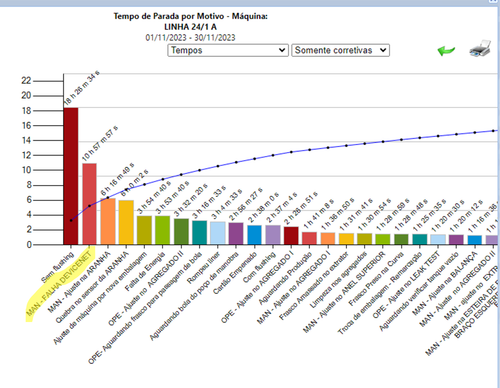Click the '3 h 54 m 40 s' value label

tap(154, 197)
